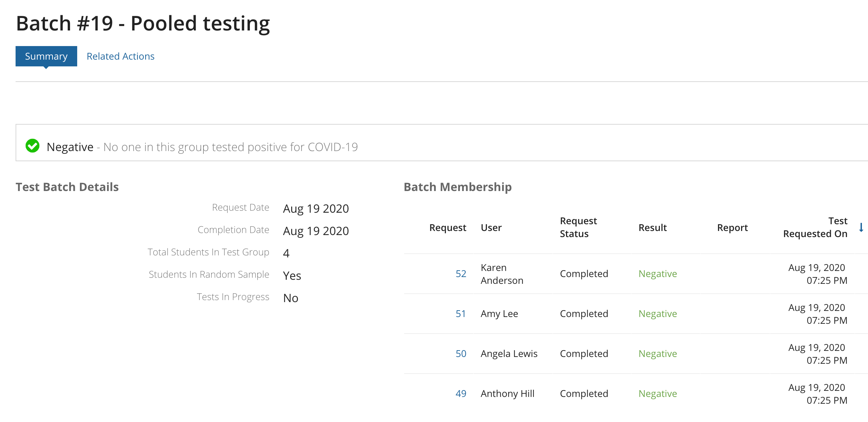Viewport: 868px width, 422px height.
Task: Click the Completion Date label
Action: pyautogui.click(x=234, y=230)
